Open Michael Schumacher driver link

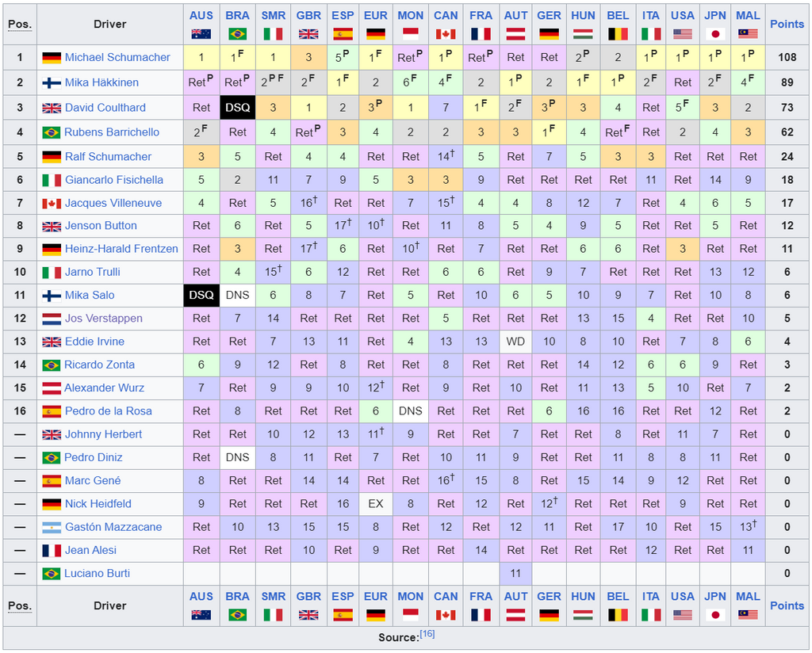click(117, 57)
